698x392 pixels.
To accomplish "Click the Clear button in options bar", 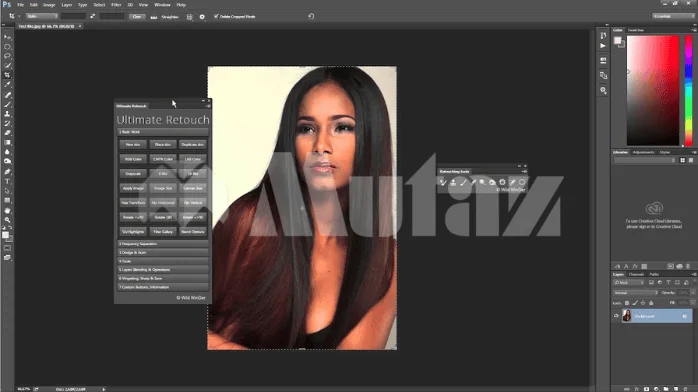I will coord(137,16).
